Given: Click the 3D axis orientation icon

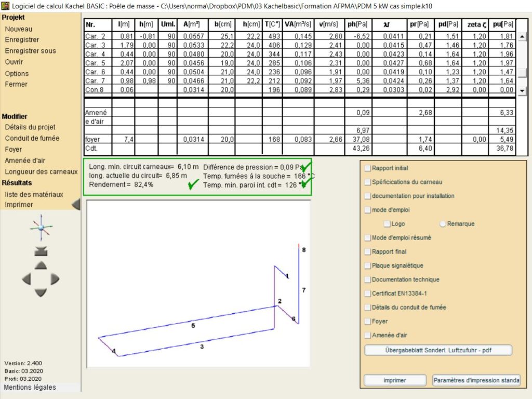Looking at the screenshot, I should (41, 228).
